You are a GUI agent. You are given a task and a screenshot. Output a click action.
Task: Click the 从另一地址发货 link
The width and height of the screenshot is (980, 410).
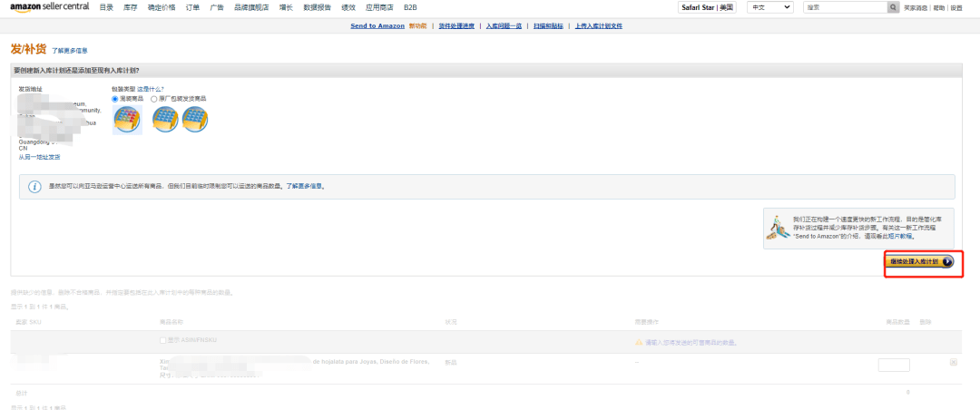[39, 157]
